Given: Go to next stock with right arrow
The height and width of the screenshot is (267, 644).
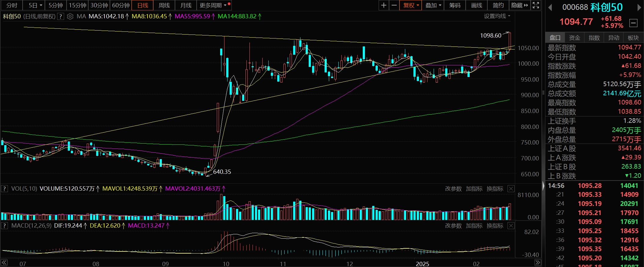Looking at the screenshot, I should click(639, 7).
